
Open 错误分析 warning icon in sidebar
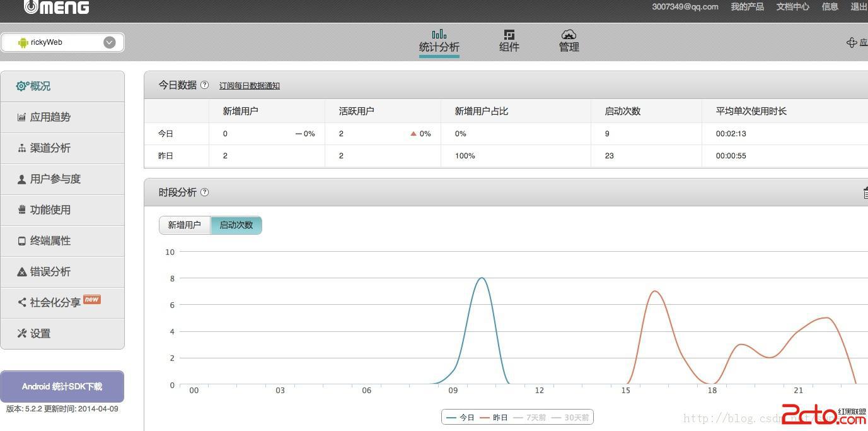[22, 272]
